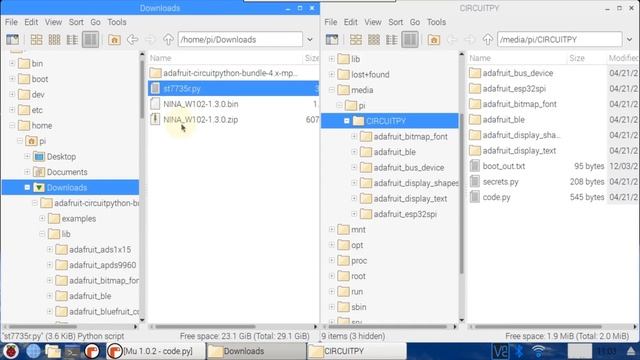Image resolution: width=640 pixels, height=360 pixels.
Task: Launch the web browser from taskbar
Action: (33, 351)
